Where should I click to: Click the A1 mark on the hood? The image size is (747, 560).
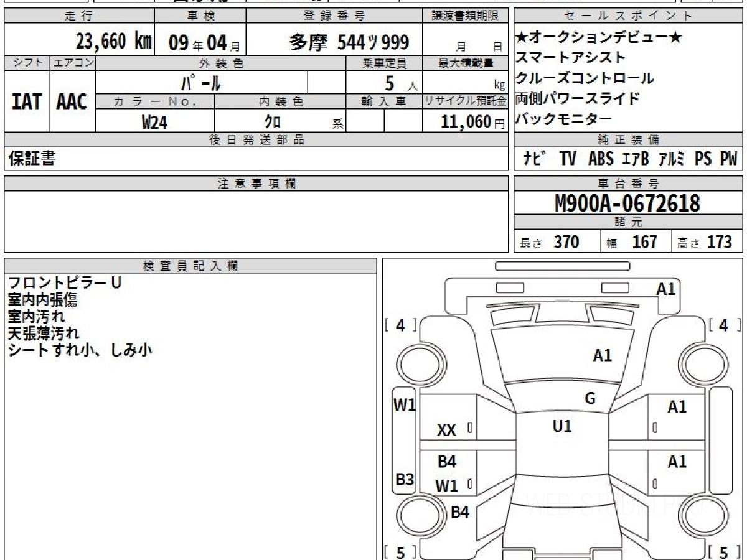(602, 356)
